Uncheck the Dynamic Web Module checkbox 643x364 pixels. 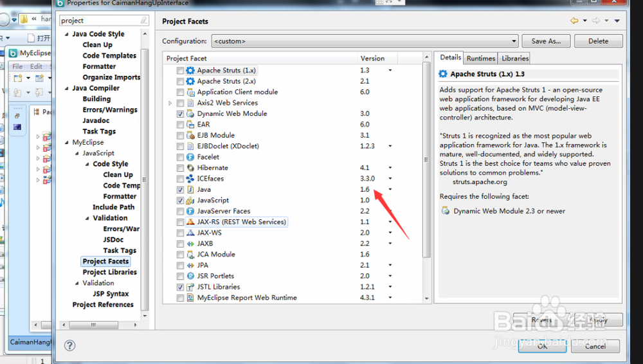180,114
